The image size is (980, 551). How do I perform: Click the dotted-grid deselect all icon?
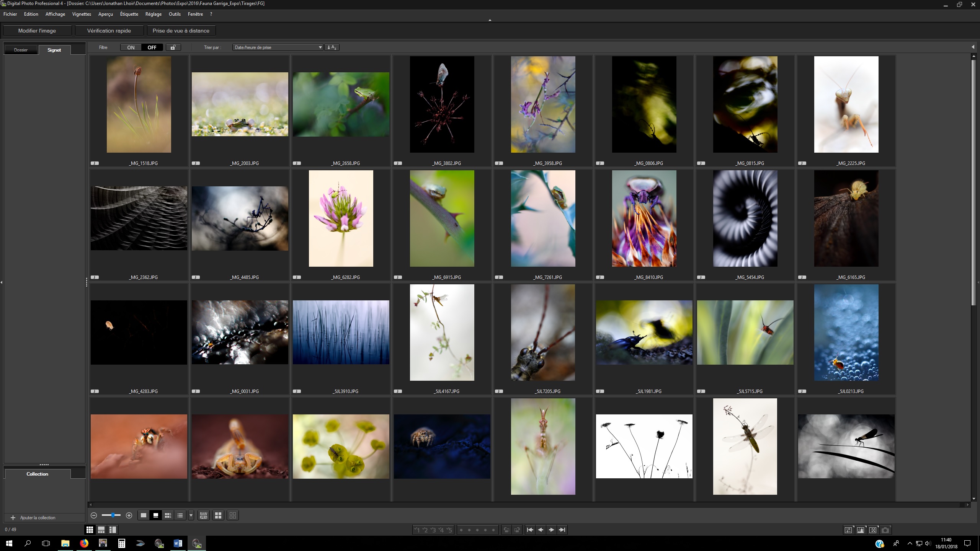(233, 515)
